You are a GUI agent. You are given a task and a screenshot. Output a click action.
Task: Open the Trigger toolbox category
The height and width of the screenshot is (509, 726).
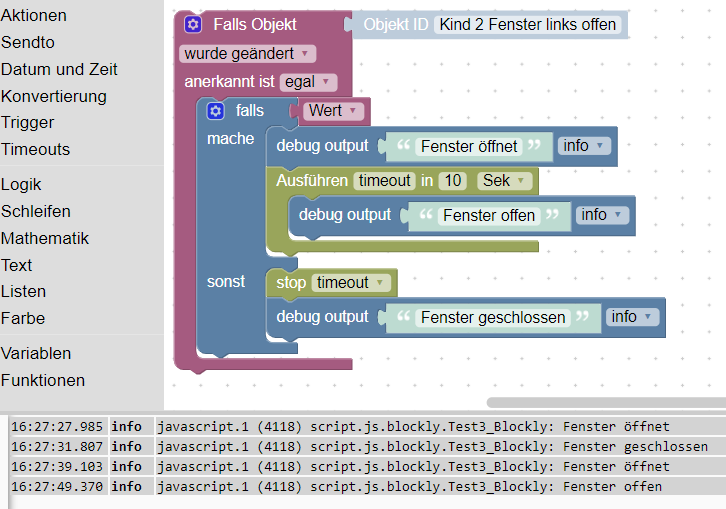tap(27, 122)
